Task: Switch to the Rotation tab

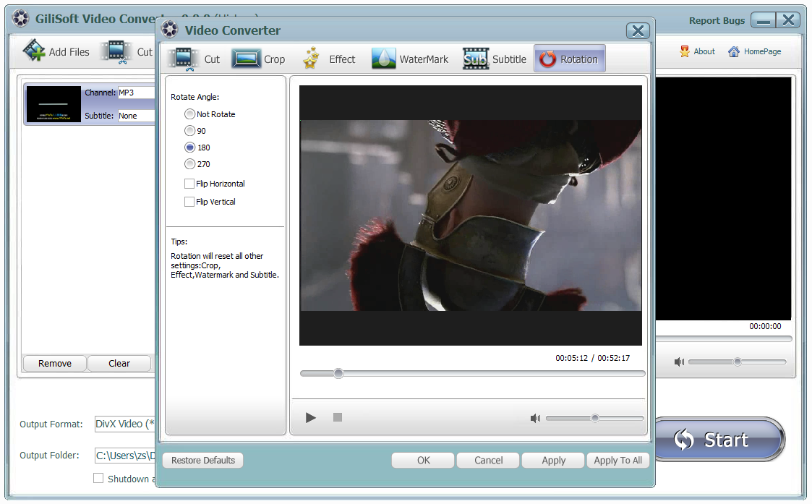Action: point(570,59)
